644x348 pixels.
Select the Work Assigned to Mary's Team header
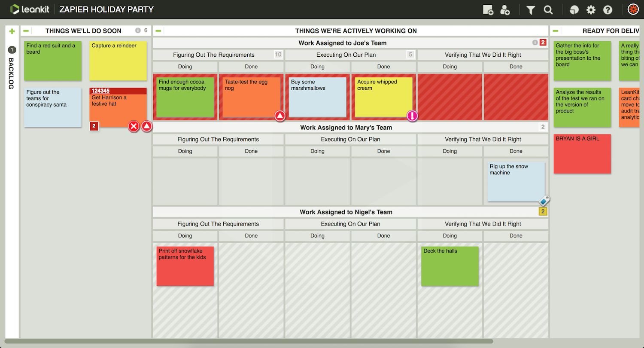point(346,128)
